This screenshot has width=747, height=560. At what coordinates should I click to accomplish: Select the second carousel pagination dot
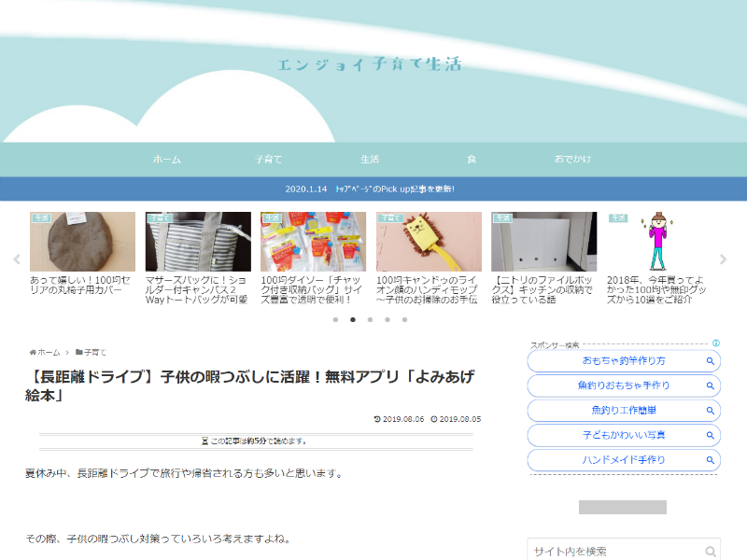tap(350, 318)
